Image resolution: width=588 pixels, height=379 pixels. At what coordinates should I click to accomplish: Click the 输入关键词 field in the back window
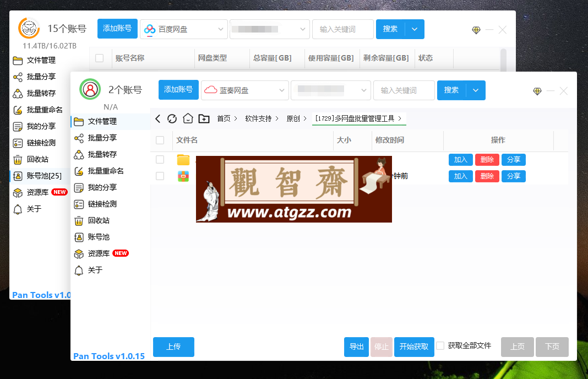343,29
